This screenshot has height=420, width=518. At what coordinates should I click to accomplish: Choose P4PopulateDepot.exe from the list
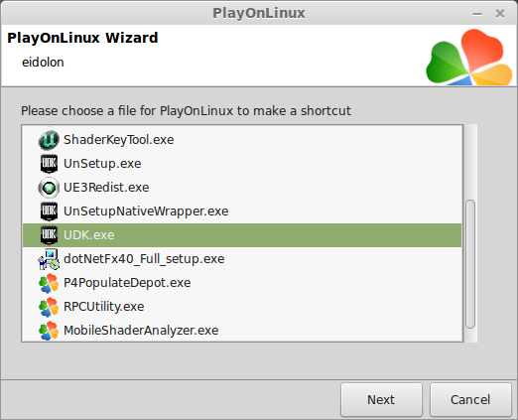tap(242, 283)
